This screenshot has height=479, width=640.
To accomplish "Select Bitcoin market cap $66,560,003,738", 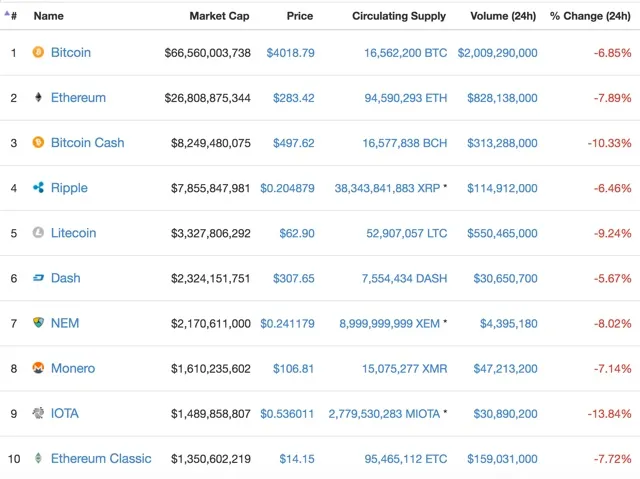I will click(207, 53).
